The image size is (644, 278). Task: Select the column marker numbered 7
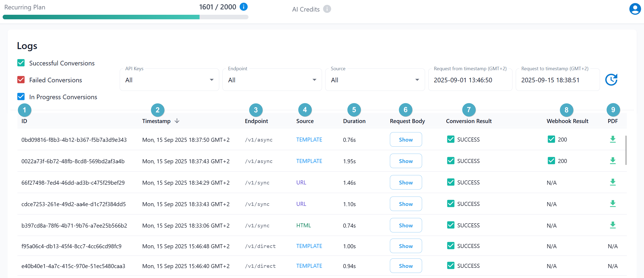[x=469, y=110]
